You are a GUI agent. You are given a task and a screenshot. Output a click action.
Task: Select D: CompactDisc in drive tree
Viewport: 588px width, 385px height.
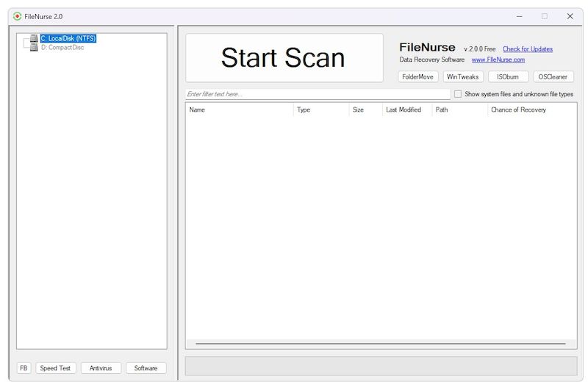coord(62,48)
